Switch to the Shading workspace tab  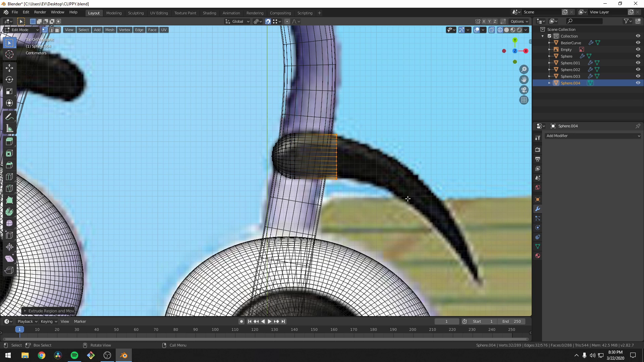(x=209, y=13)
